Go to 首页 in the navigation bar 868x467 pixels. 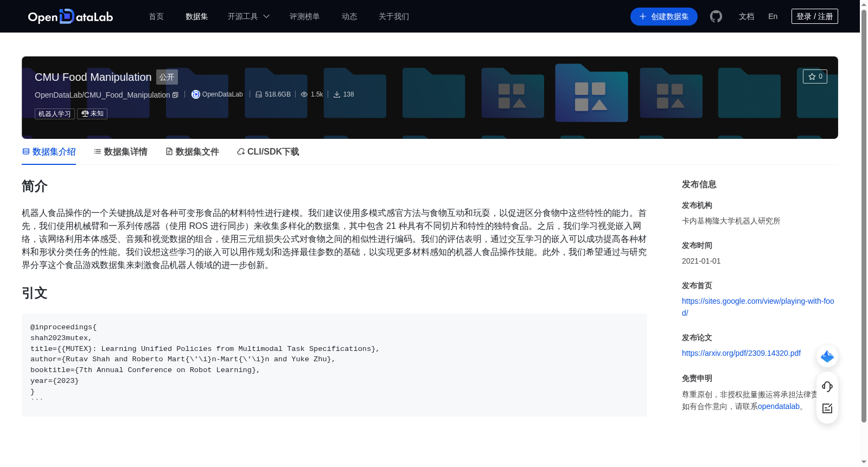pyautogui.click(x=156, y=16)
